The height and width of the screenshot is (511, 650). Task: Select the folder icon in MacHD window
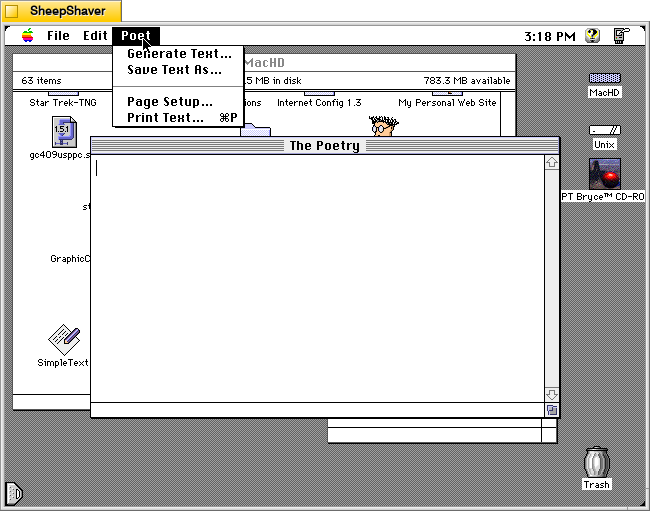point(255,130)
